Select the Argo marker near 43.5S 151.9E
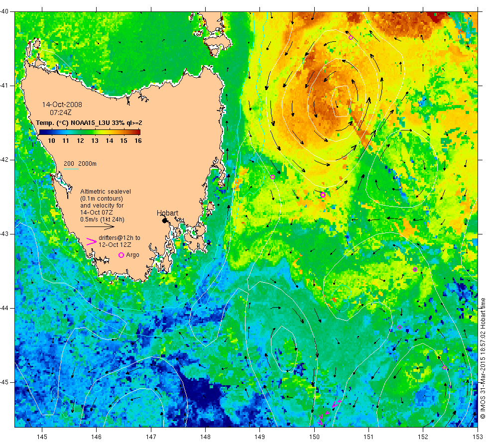Image resolution: width=488 pixels, height=448 pixels. 415,269
